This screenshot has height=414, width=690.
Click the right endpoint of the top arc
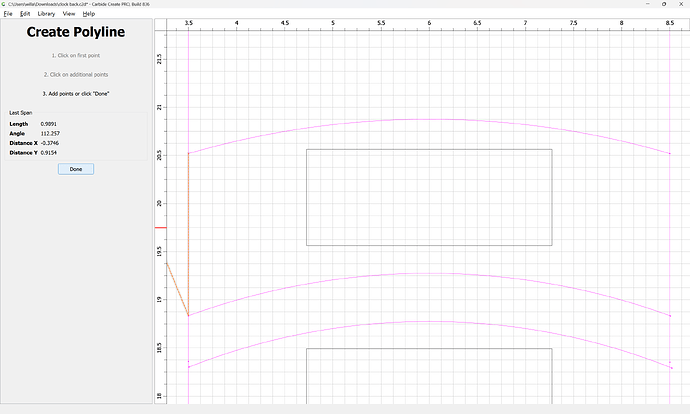(669, 153)
